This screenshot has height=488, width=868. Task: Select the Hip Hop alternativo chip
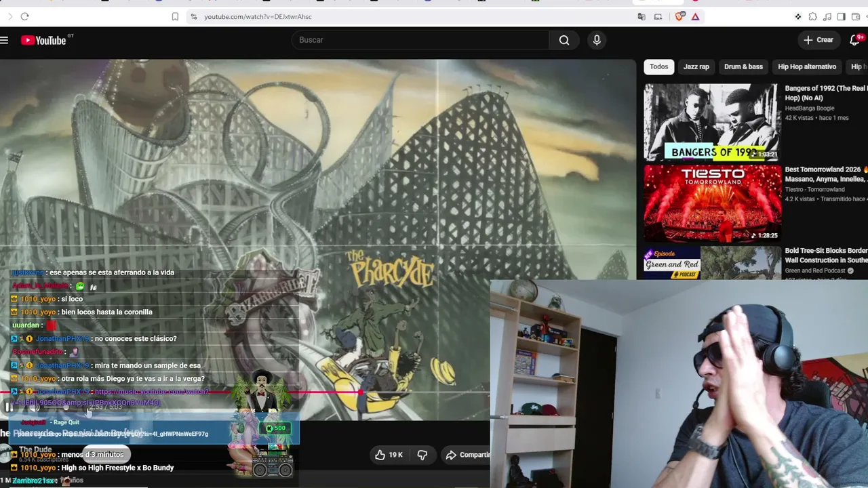point(807,66)
